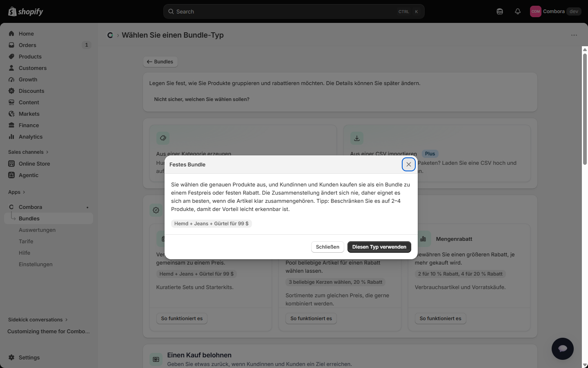588x368 pixels.
Task: Click the Finance bank icon
Action: point(11,125)
